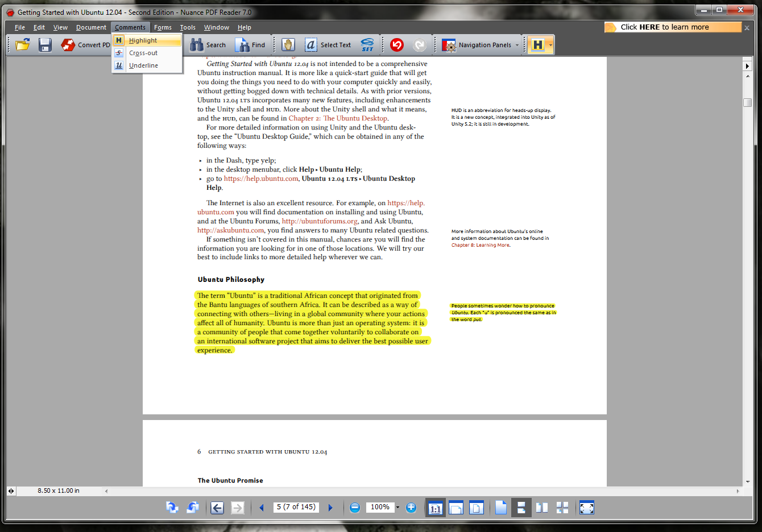The width and height of the screenshot is (762, 532).
Task: Toggle Fit Page view mode
Action: click(x=477, y=508)
